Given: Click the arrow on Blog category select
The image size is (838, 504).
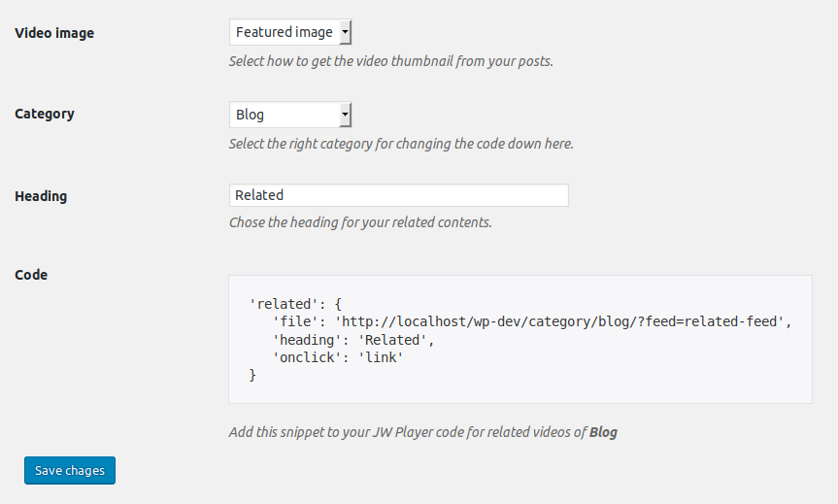Looking at the screenshot, I should coord(346,115).
